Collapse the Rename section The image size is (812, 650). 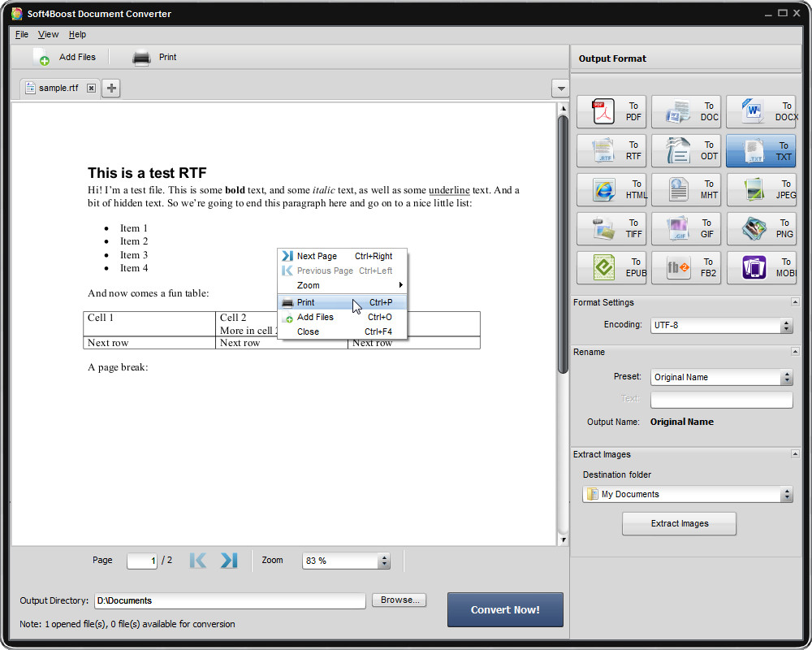(795, 352)
